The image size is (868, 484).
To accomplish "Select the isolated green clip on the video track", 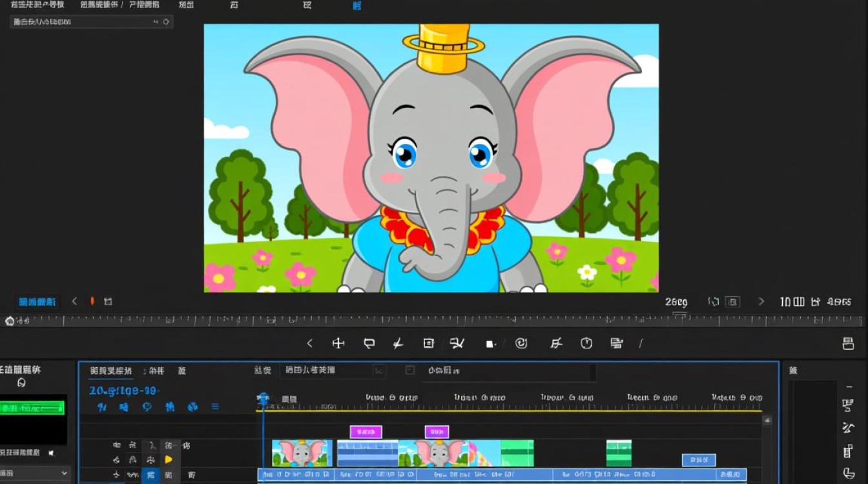I will 619,453.
